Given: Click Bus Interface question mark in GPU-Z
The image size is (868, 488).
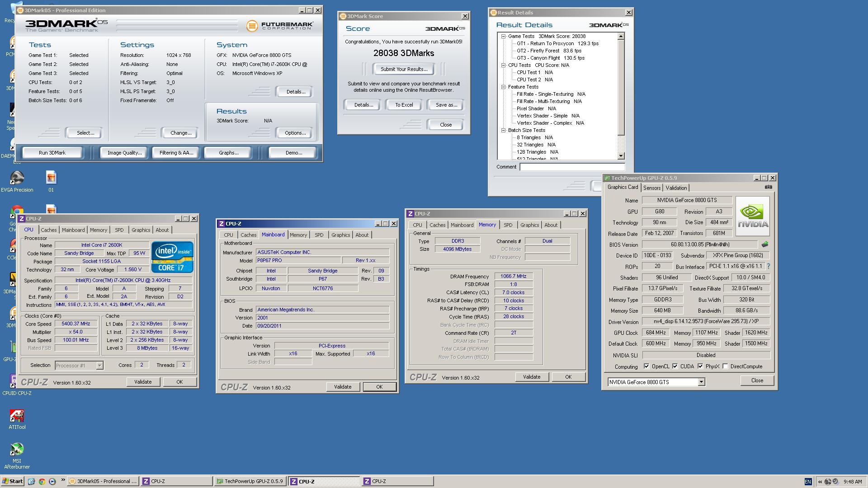Looking at the screenshot, I should click(768, 267).
